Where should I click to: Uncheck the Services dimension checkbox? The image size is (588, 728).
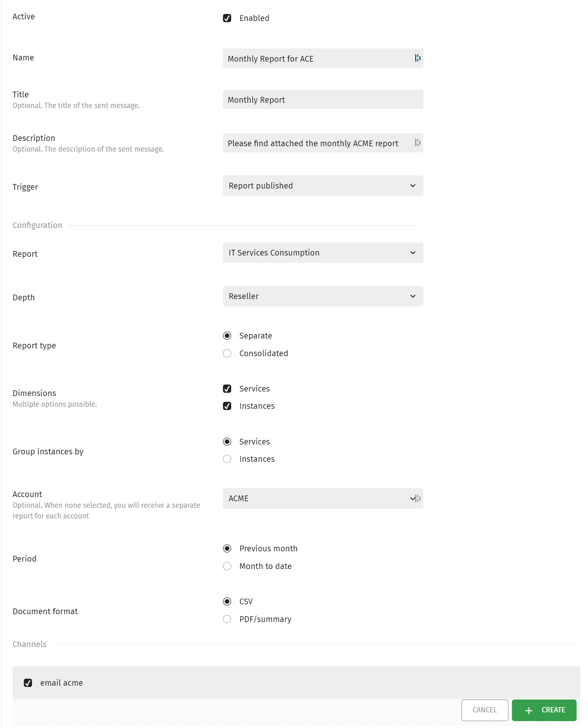[x=227, y=389]
